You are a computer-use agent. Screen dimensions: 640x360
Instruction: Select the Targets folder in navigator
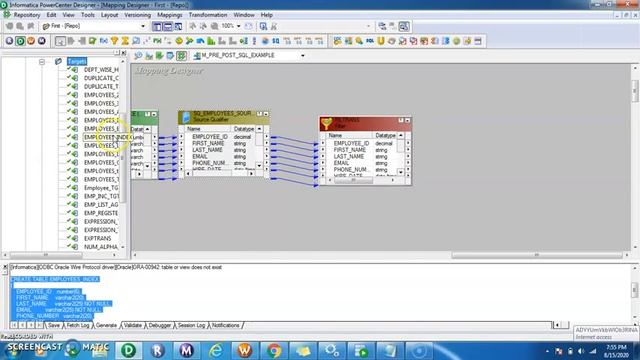point(77,62)
